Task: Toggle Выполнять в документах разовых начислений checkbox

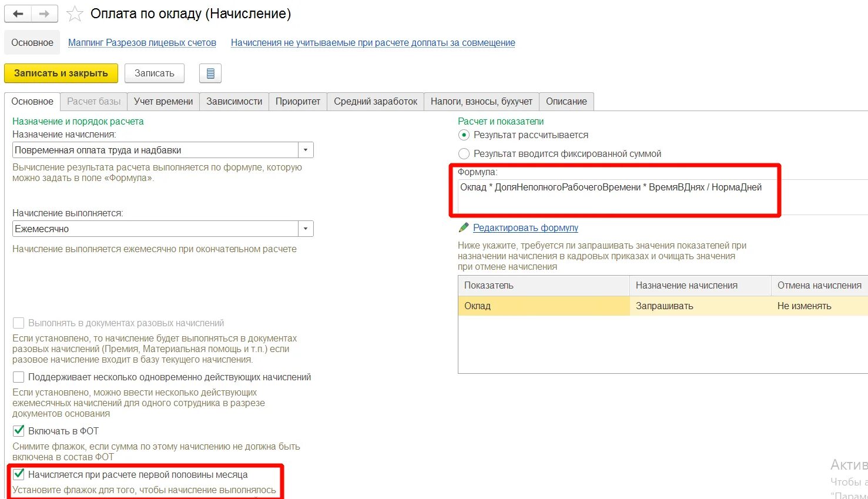Action: pyautogui.click(x=19, y=323)
